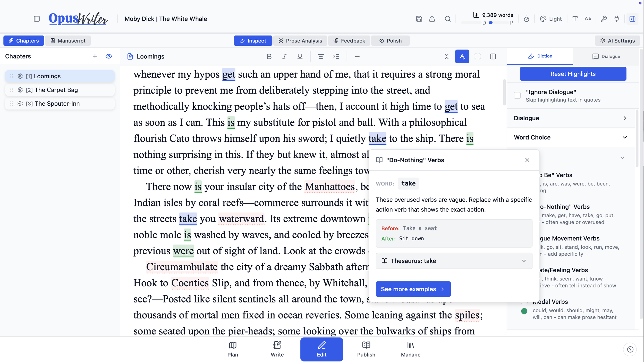Toggle the right sidebar panel icon
644x362 pixels.
pos(632,19)
